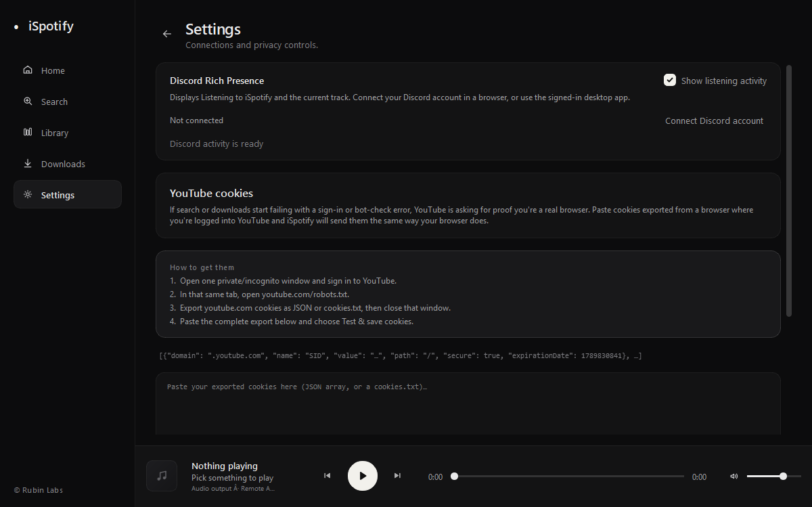812x507 pixels.
Task: Toggle the Show listening activity checkbox
Action: (670, 80)
